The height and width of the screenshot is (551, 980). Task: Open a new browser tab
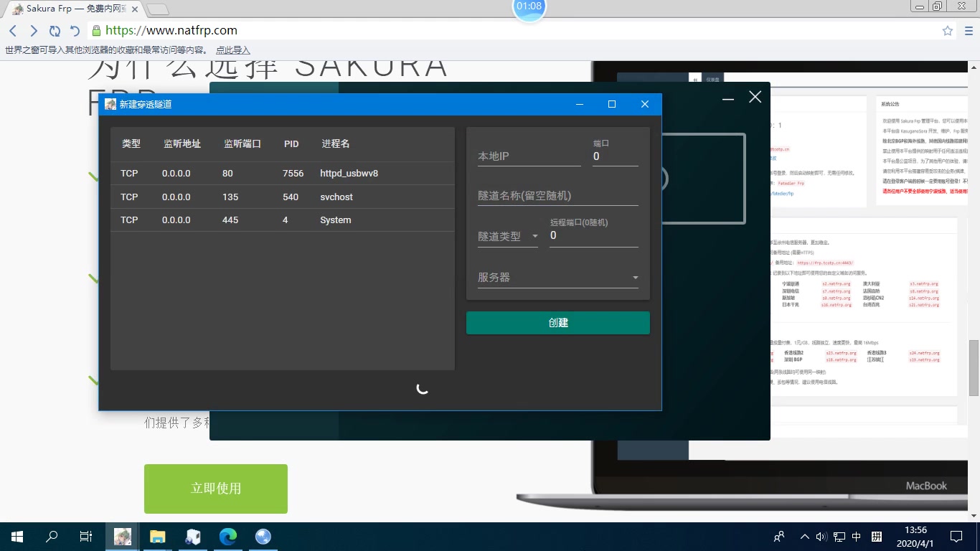[158, 9]
